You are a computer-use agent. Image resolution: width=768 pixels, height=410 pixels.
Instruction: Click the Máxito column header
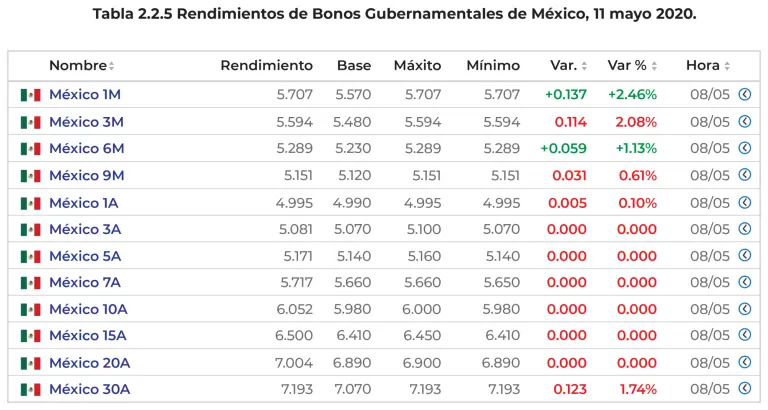pos(417,66)
